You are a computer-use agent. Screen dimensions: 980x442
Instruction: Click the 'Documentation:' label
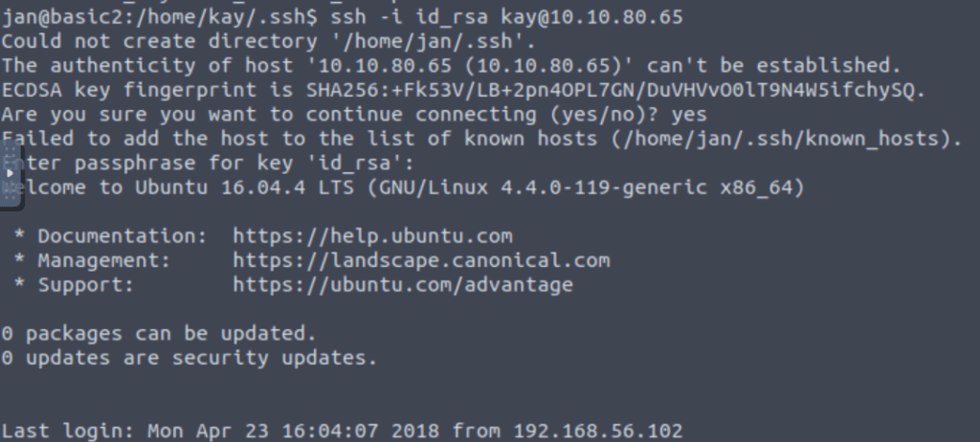click(103, 235)
